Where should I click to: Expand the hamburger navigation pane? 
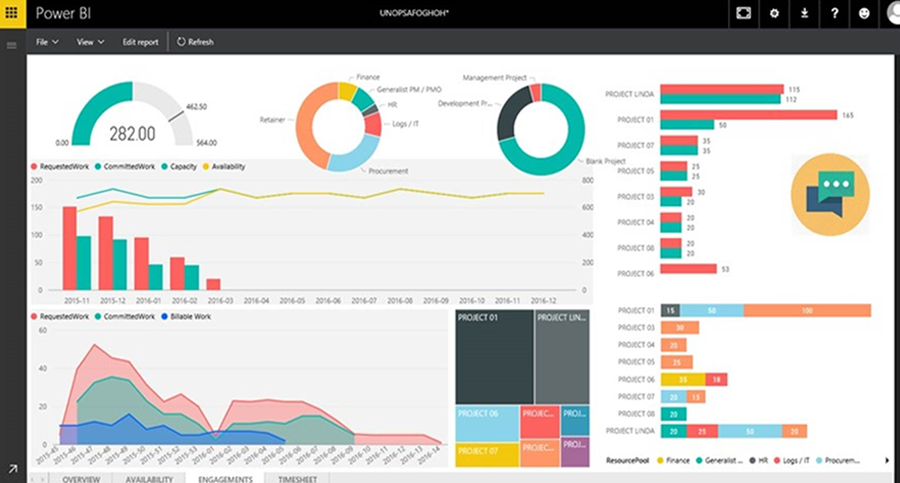pos(11,45)
